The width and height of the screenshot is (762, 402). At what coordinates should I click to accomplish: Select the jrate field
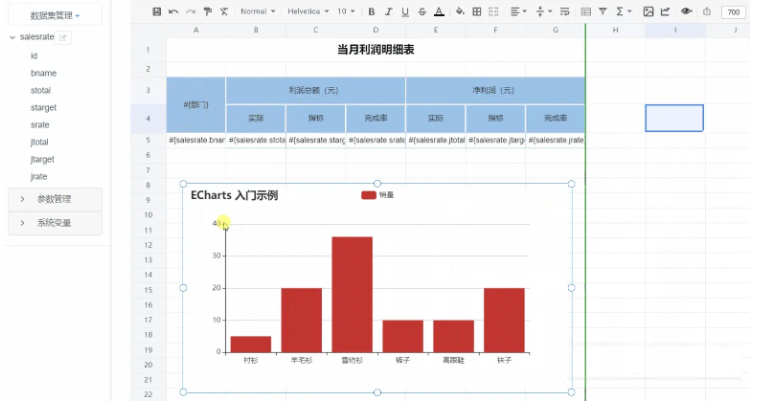[x=39, y=177]
